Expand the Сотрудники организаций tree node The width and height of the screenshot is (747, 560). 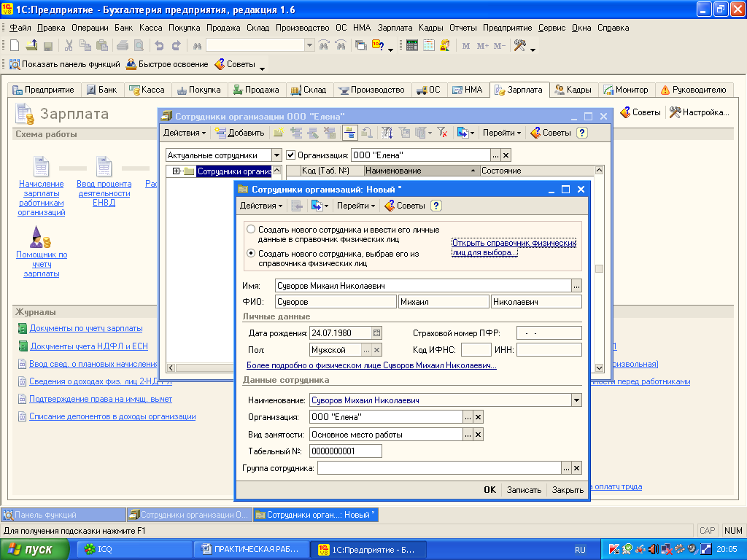(176, 171)
